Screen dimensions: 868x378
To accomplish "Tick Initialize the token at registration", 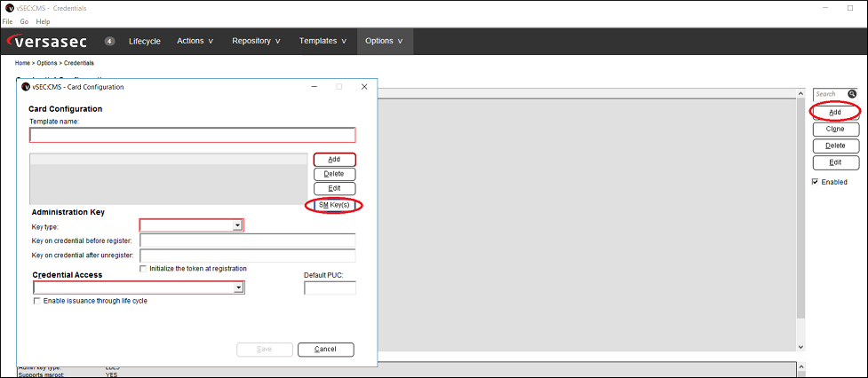I will [143, 269].
